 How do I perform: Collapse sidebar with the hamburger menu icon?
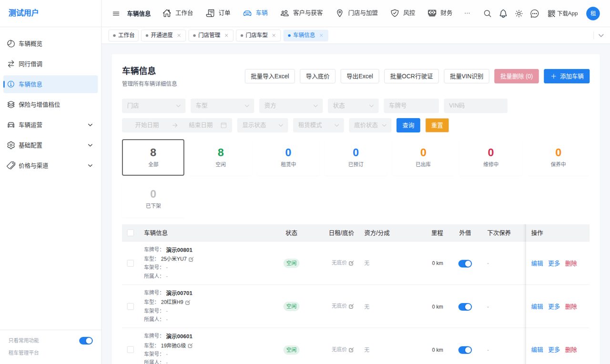pos(116,13)
